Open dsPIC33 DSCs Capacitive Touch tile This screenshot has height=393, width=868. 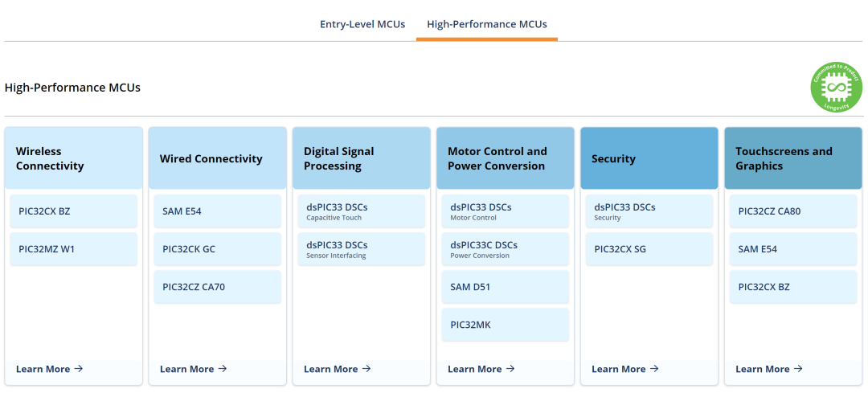361,211
